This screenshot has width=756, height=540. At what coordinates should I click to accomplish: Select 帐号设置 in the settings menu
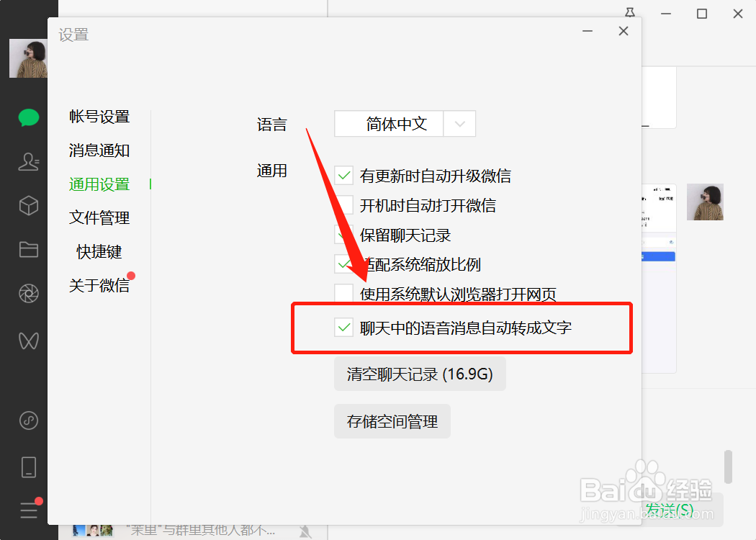[x=99, y=116]
